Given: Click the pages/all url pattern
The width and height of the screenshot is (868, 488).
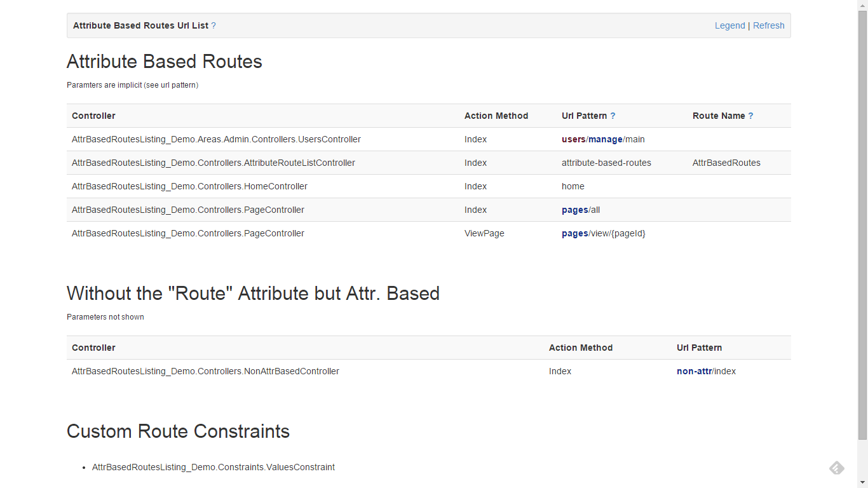Looking at the screenshot, I should (581, 210).
